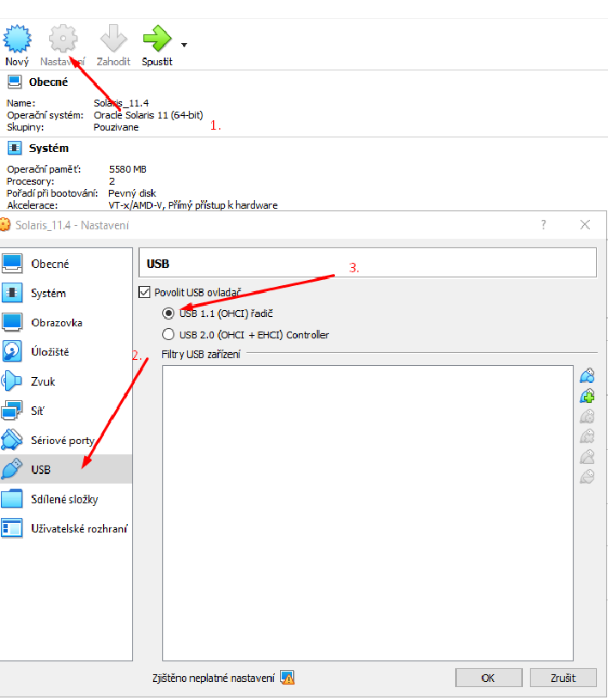Choose USB 2.0 (OHCI + EHCI) Controller
The height and width of the screenshot is (700, 608).
tap(168, 334)
